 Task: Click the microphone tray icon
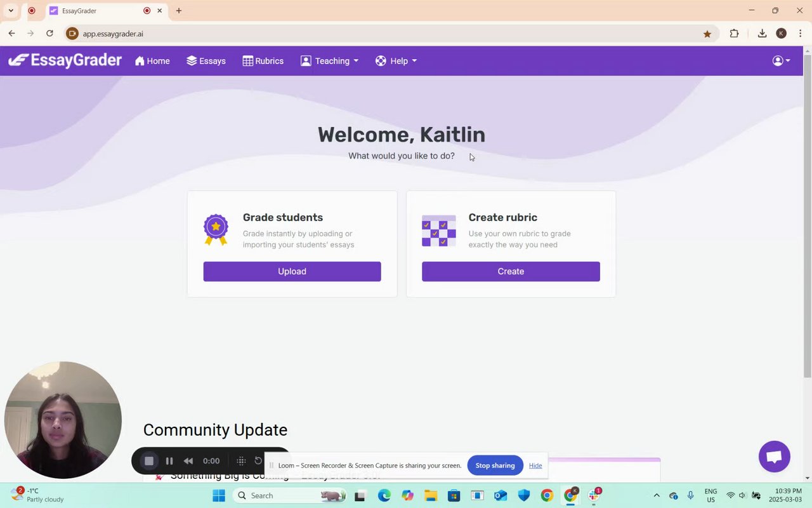pyautogui.click(x=691, y=495)
